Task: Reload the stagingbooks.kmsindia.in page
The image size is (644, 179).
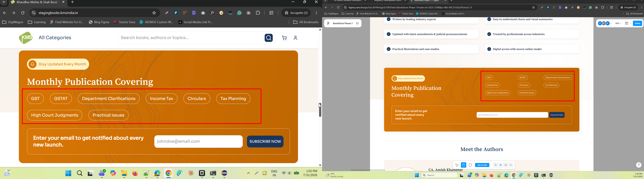Action: (23, 13)
